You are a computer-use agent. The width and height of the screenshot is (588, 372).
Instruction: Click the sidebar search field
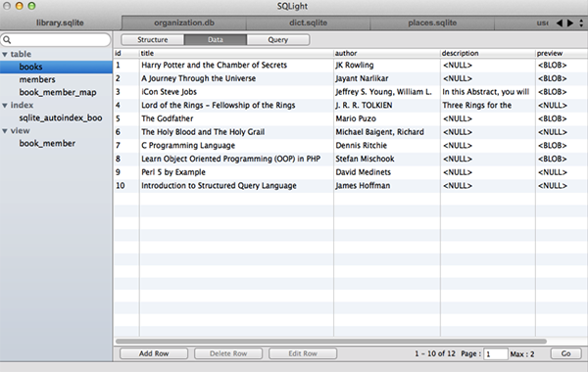56,40
